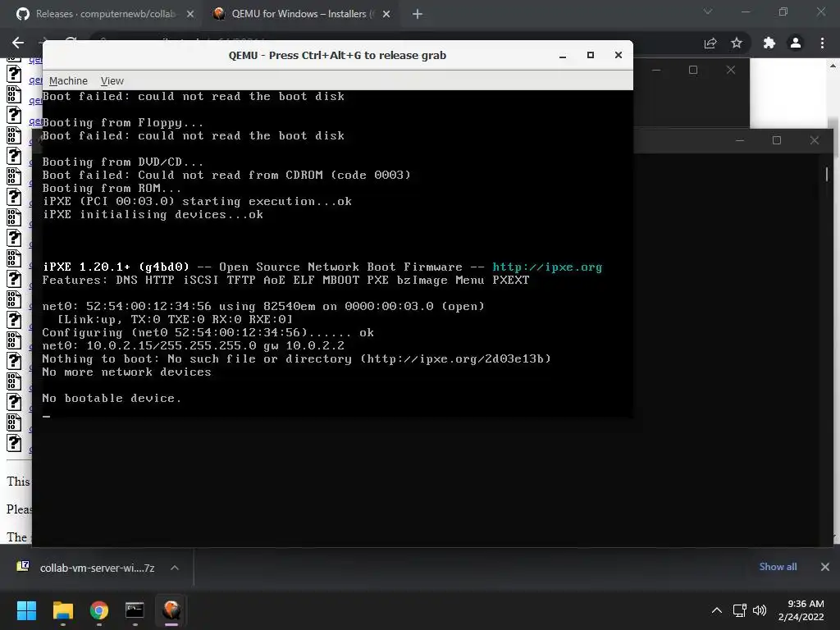Share this page from Chrome toolbar
Viewport: 840px width, 630px height.
[x=710, y=43]
